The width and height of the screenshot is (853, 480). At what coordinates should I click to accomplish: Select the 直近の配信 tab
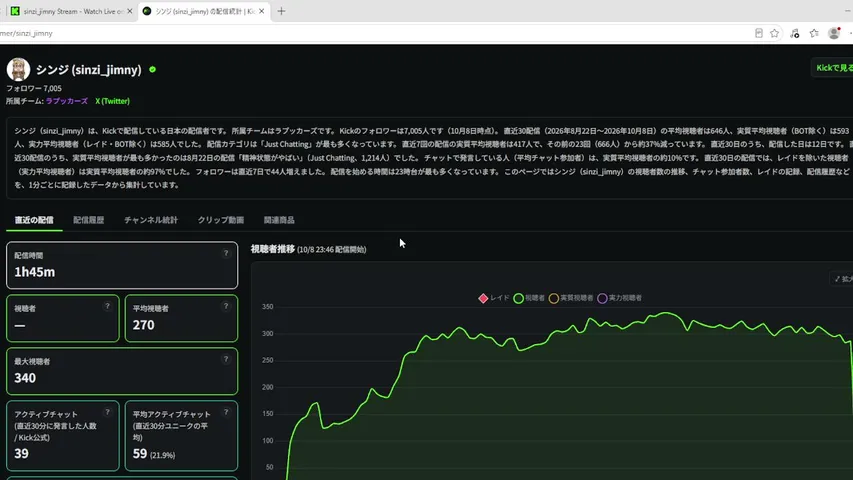point(34,220)
